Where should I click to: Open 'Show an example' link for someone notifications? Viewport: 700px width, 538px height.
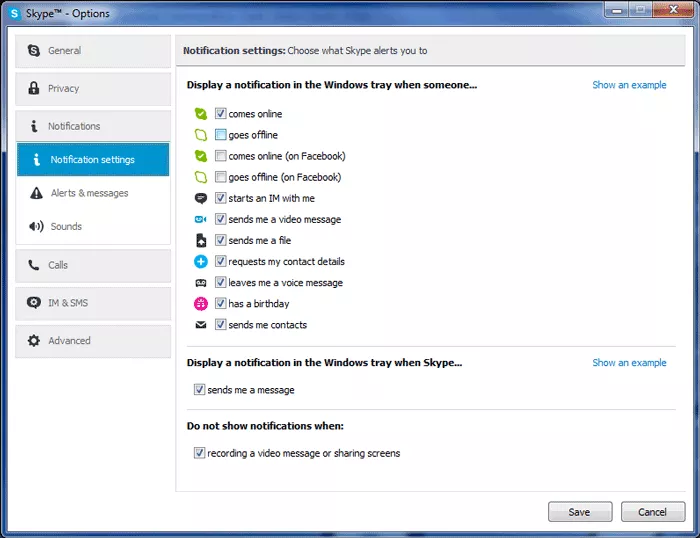pos(629,85)
